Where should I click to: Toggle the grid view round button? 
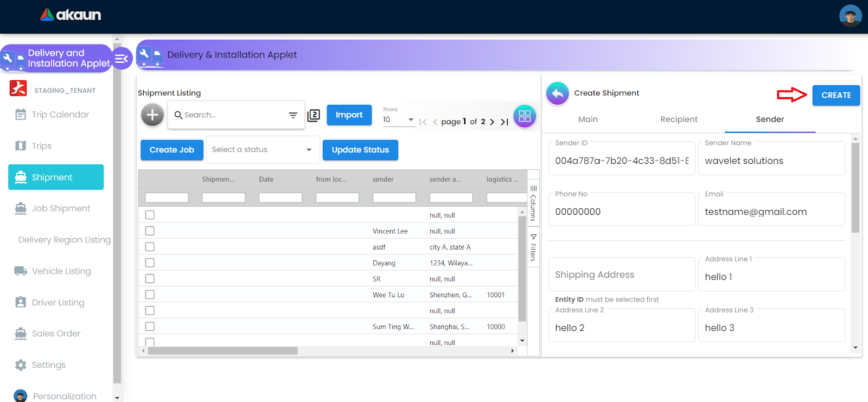tap(525, 116)
